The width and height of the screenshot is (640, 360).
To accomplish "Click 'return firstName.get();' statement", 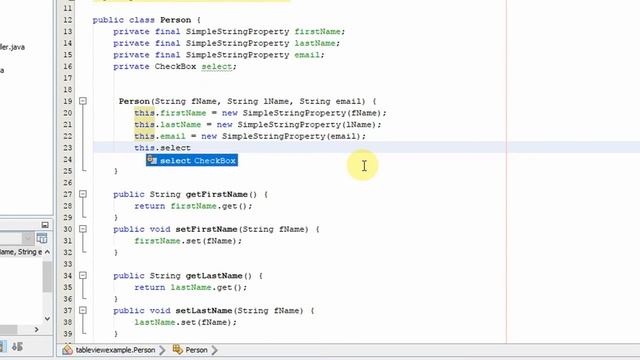I will coord(193,206).
